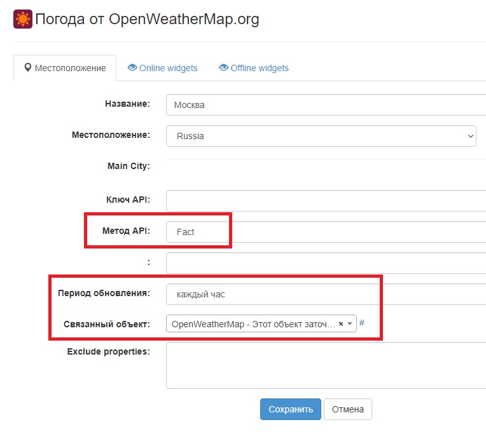Viewport: 486px width, 448px height.
Task: Click the Название field containing Москва
Action: 326,105
